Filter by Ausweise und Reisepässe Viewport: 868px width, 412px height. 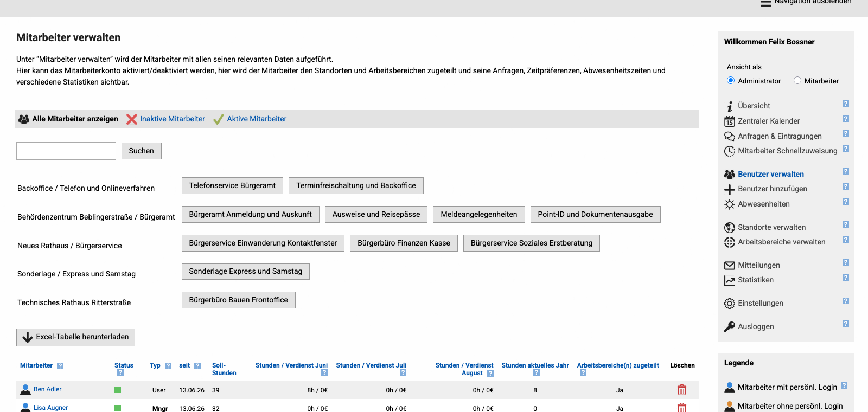click(x=376, y=215)
